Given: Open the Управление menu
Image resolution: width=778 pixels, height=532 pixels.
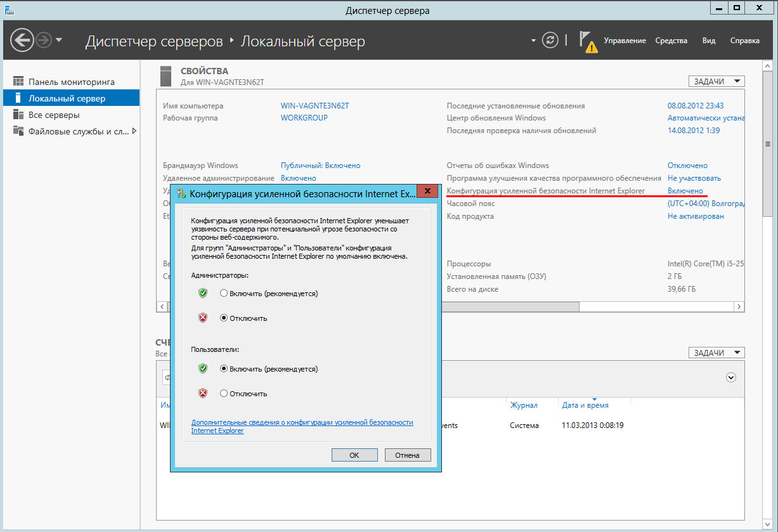Looking at the screenshot, I should pyautogui.click(x=625, y=41).
